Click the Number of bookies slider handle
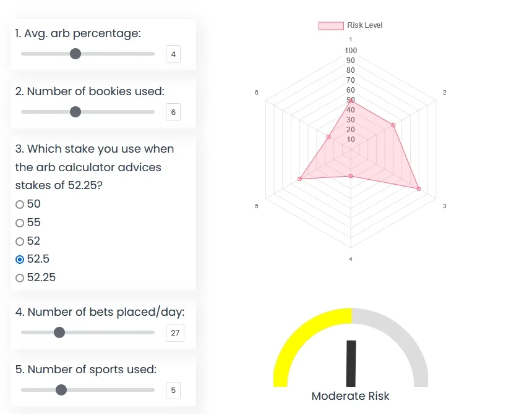 pyautogui.click(x=75, y=112)
